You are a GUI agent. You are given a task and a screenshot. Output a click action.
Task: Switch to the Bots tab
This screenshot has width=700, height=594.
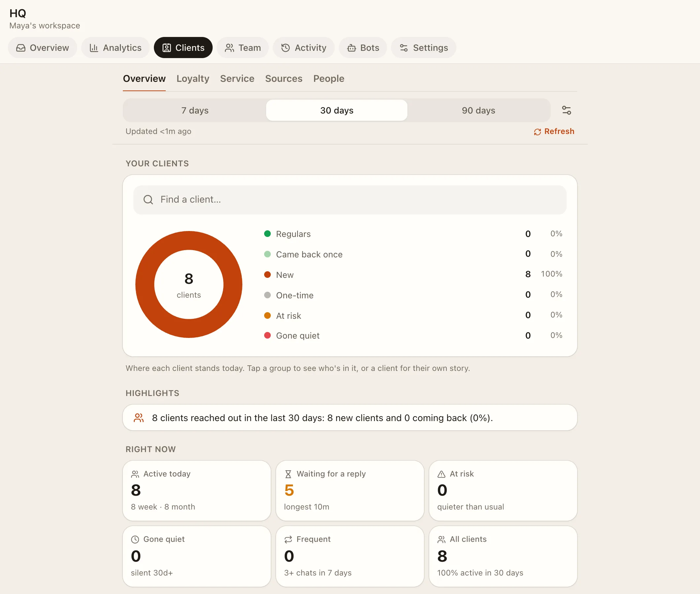coord(363,48)
